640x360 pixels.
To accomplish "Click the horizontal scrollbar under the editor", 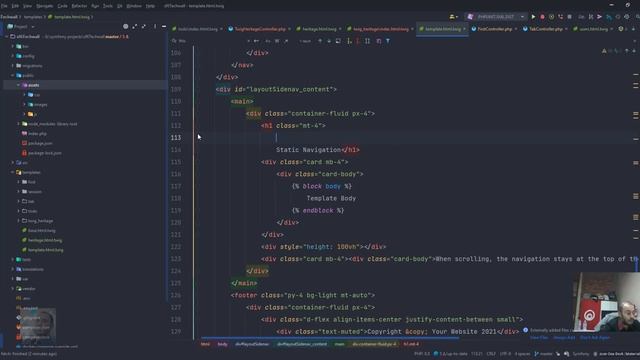I will [x=330, y=338].
